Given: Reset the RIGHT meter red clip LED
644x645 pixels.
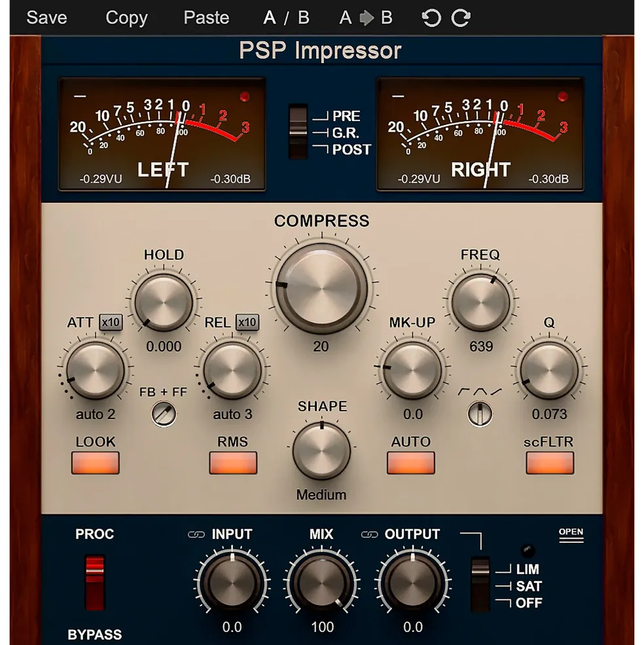Looking at the screenshot, I should point(563,97).
